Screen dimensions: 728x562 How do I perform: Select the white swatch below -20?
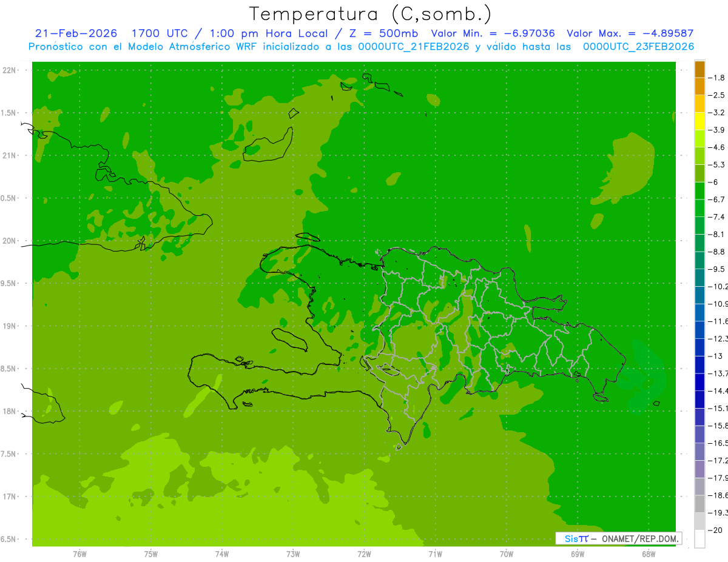(699, 539)
